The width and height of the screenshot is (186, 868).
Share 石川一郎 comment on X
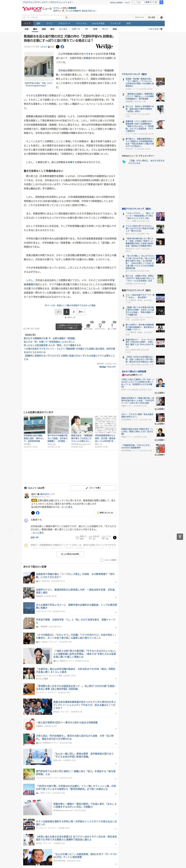click(33, 513)
